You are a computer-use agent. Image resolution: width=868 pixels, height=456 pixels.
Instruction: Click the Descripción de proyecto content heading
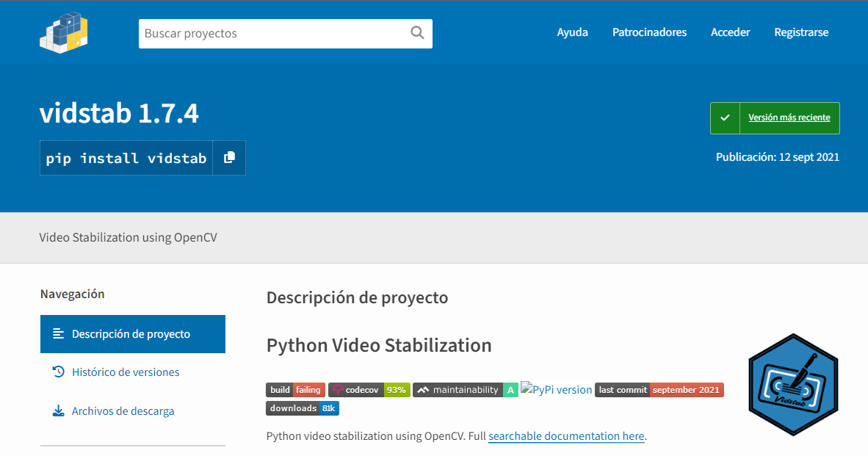(x=357, y=297)
